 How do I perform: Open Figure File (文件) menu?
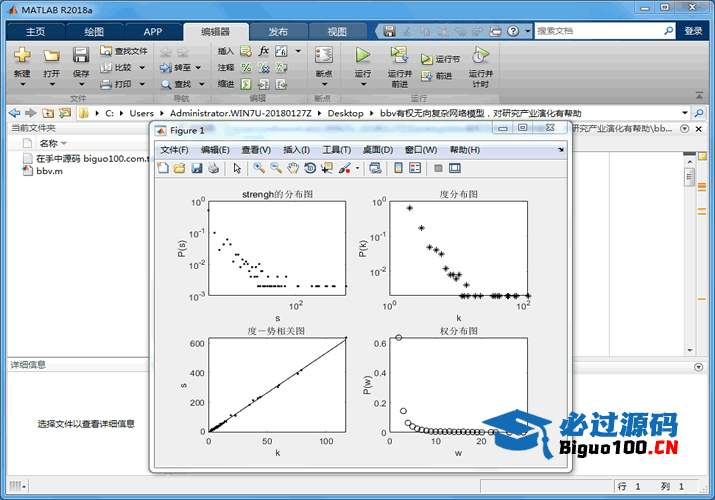click(x=174, y=150)
